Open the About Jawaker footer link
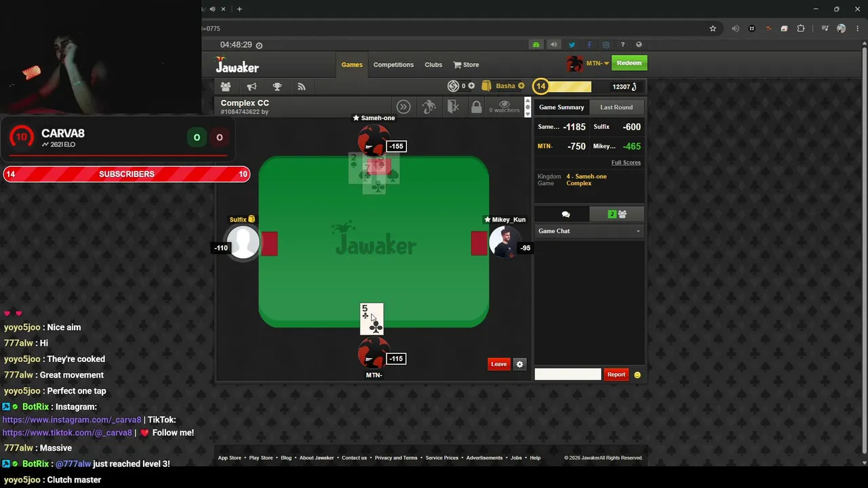 pos(317,458)
